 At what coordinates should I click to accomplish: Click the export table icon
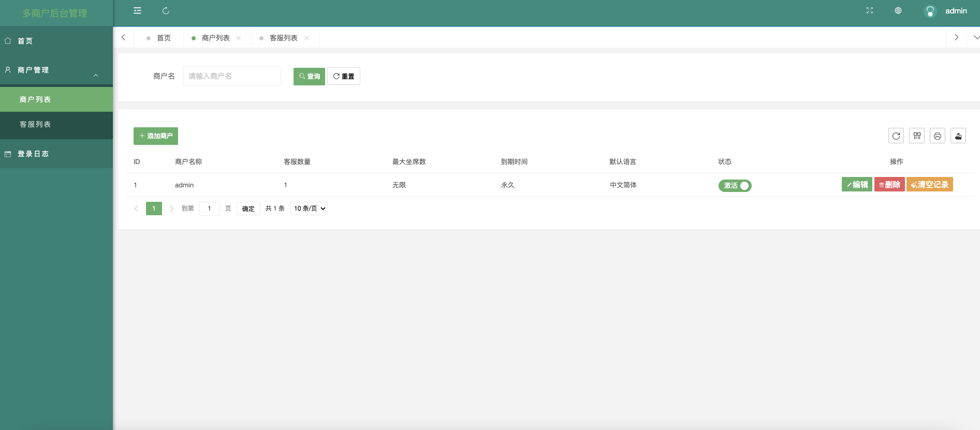click(958, 136)
